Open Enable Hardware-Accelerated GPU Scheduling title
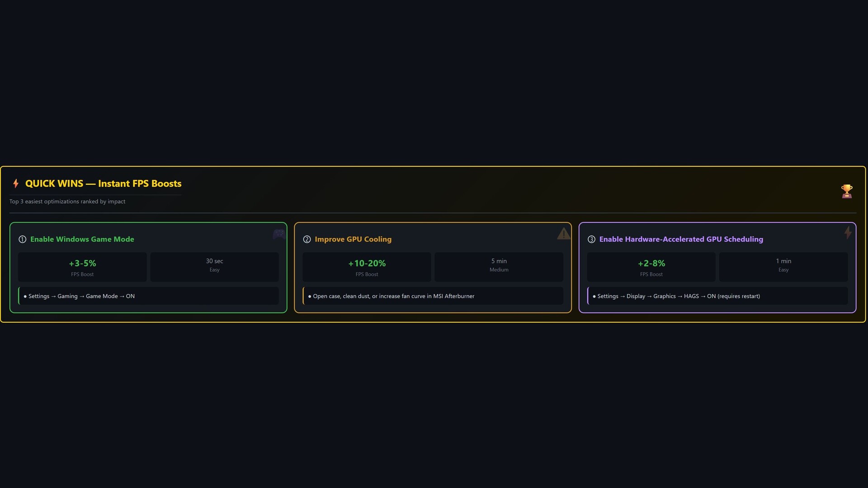Screen dimensions: 868x488 (x=681, y=239)
